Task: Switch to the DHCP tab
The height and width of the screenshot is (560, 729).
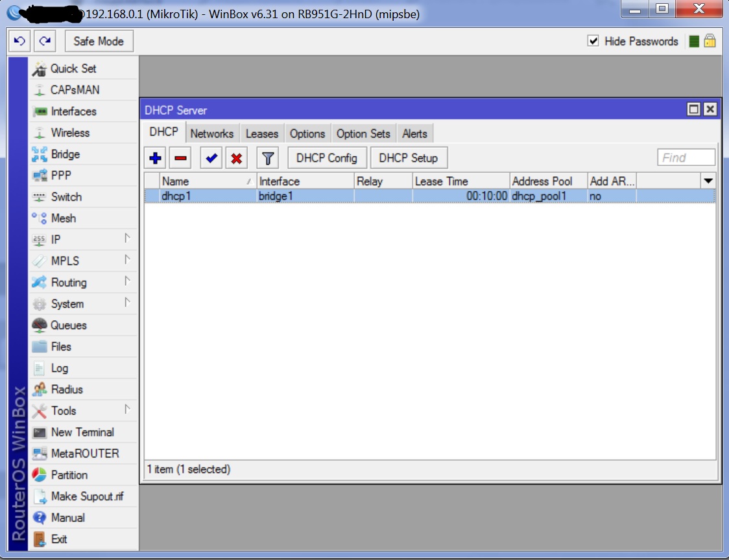Action: point(163,132)
